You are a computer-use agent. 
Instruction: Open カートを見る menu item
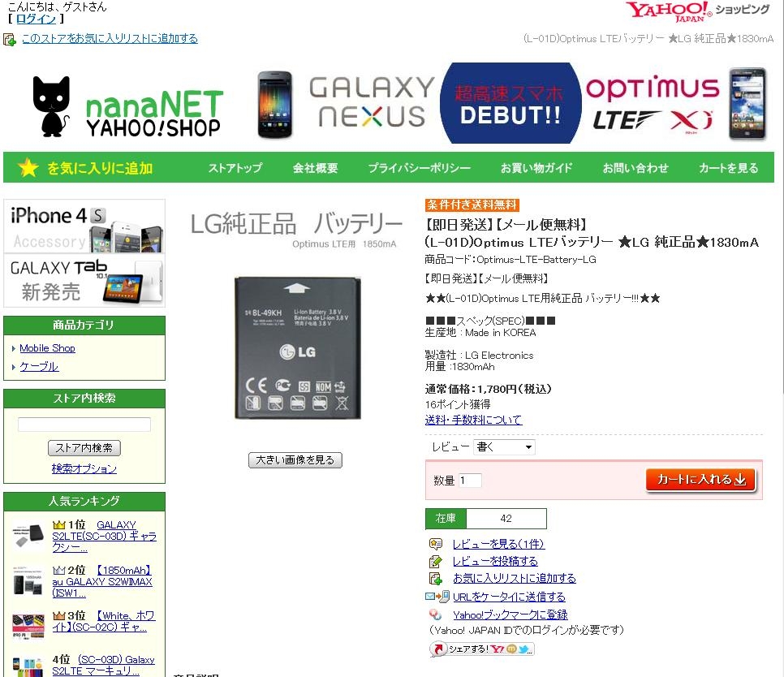click(x=729, y=168)
